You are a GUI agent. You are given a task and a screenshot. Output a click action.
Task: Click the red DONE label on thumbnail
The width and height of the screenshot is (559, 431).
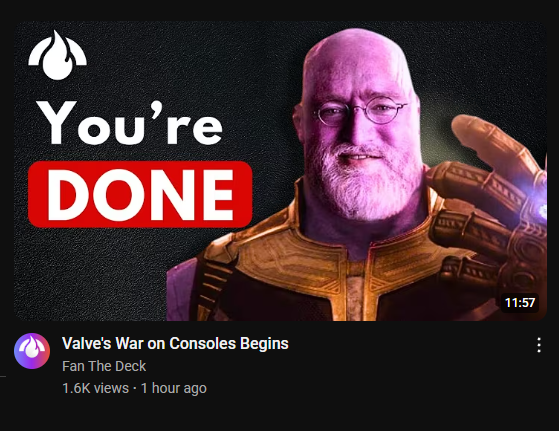(140, 194)
